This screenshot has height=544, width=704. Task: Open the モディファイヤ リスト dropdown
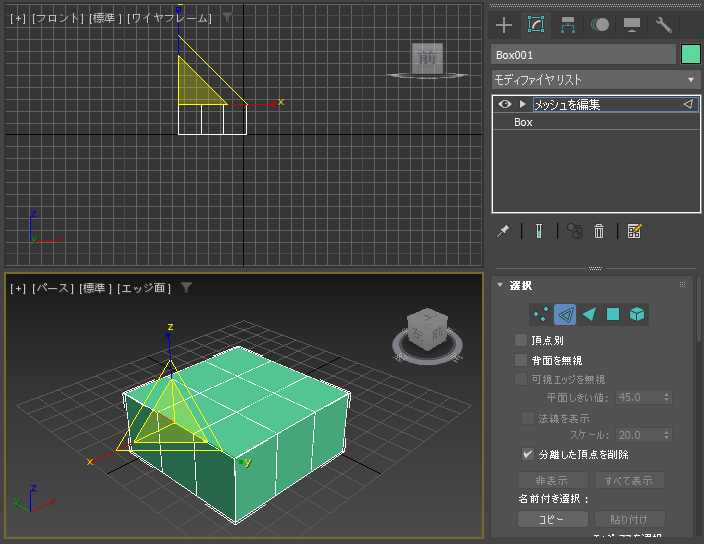coord(596,80)
